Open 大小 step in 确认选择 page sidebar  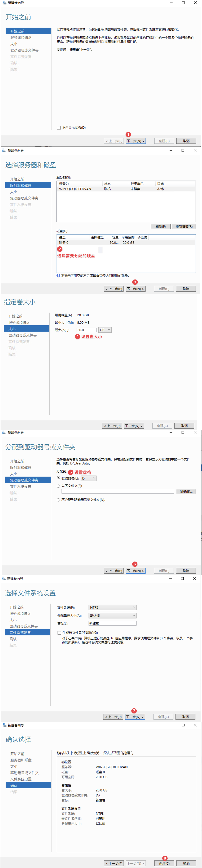pos(14,766)
